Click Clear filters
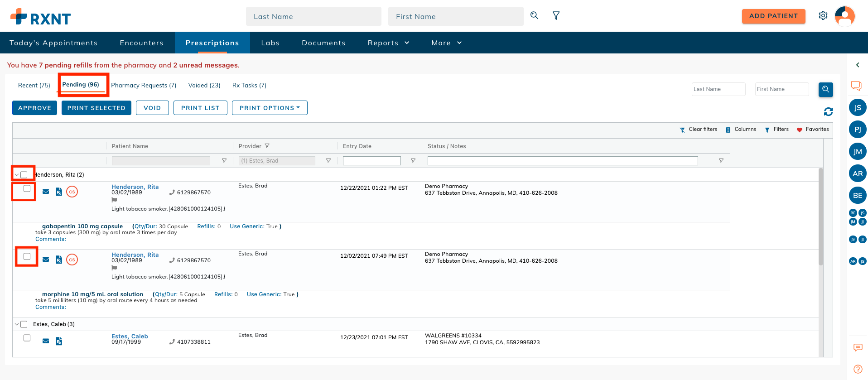This screenshot has height=380, width=868. pyautogui.click(x=699, y=130)
